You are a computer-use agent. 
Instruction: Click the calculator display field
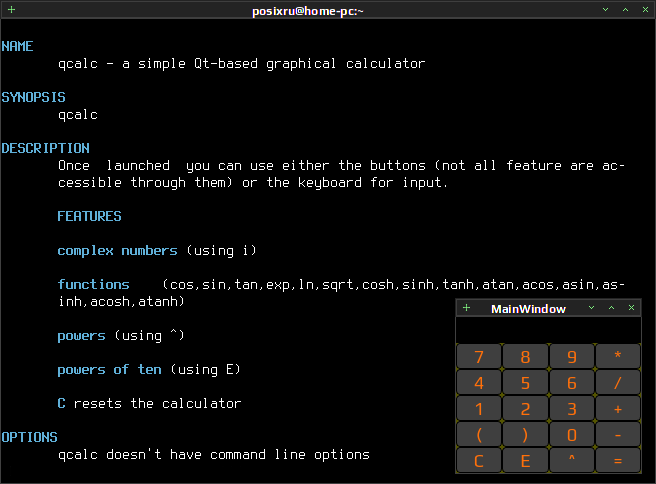click(548, 330)
